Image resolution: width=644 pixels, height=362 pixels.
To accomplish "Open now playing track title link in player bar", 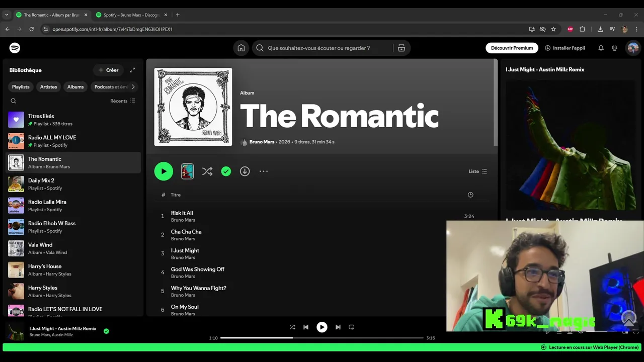I will pyautogui.click(x=63, y=328).
